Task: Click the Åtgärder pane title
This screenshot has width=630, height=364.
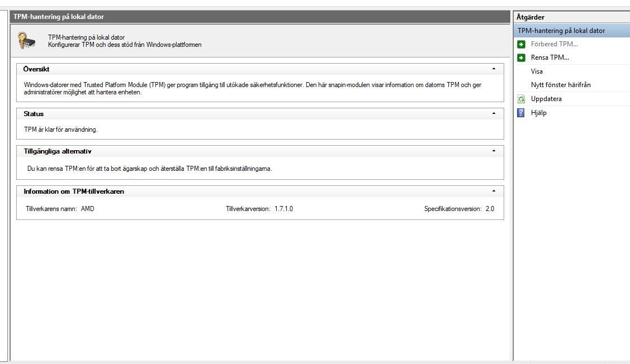Action: click(x=530, y=17)
